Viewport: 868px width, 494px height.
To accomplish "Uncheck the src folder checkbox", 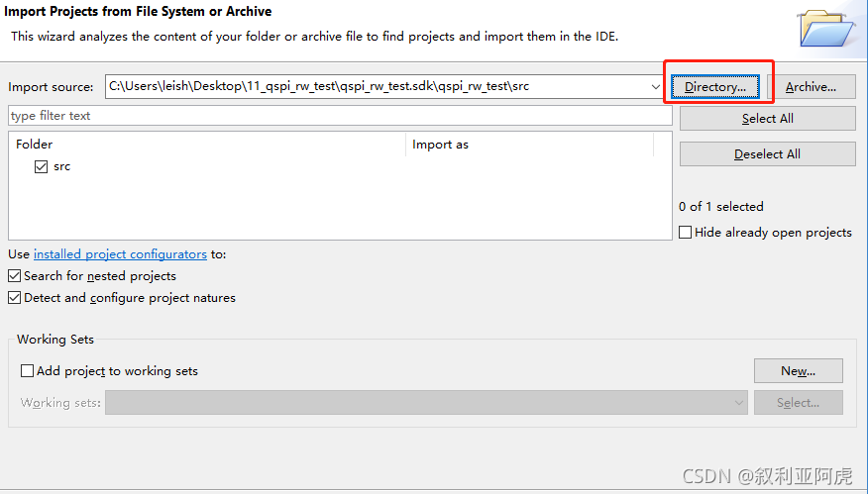I will coord(41,166).
